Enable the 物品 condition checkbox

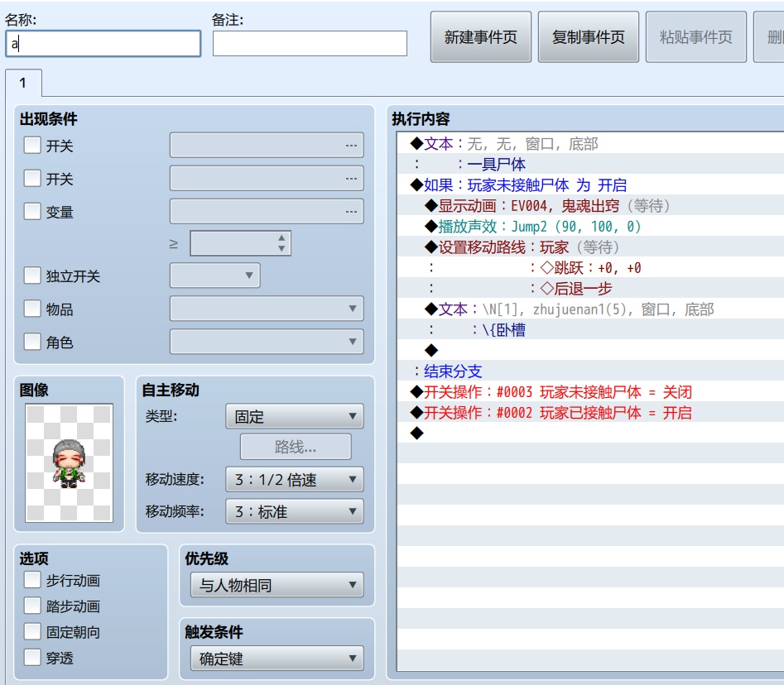click(x=32, y=309)
